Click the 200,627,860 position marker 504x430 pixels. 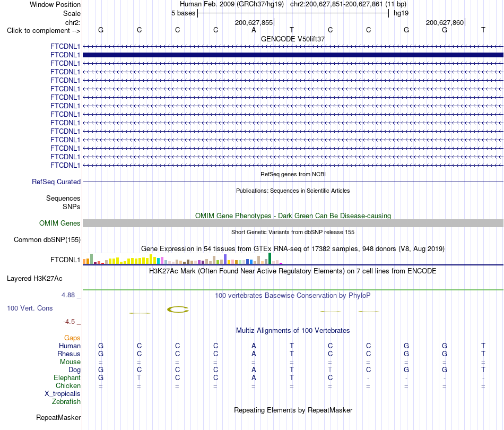445,22
